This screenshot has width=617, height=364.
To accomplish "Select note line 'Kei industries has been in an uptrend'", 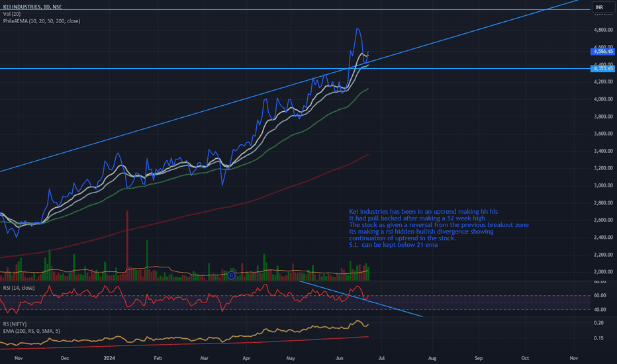I will pos(424,212).
